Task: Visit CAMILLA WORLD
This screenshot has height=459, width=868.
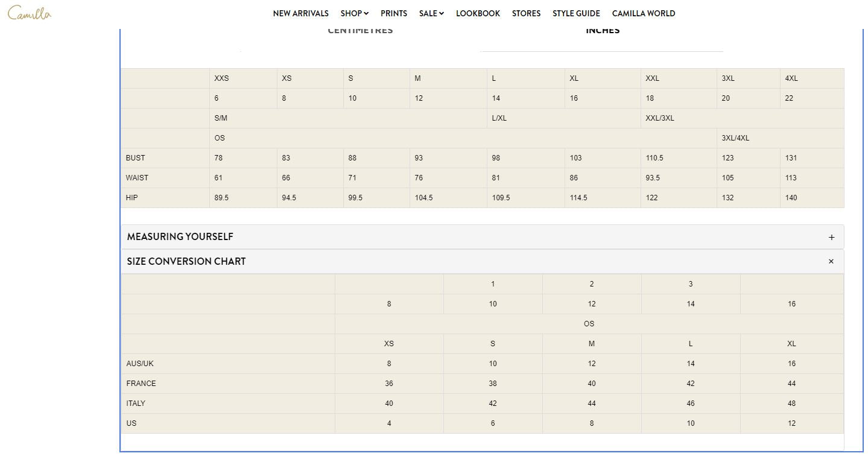Action: 643,13
